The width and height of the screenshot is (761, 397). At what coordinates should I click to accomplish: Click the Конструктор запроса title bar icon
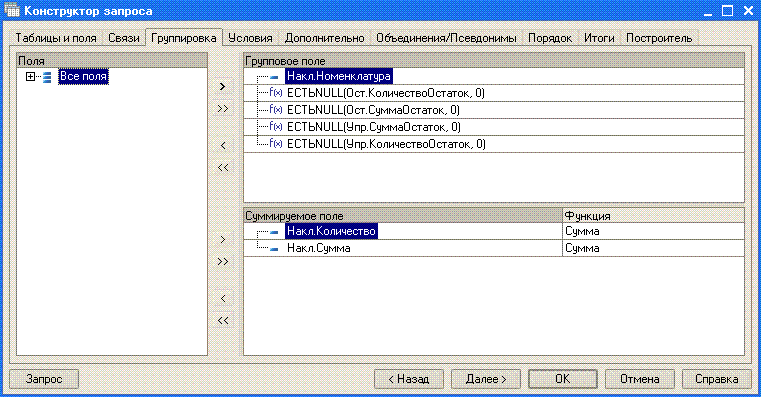[x=12, y=10]
